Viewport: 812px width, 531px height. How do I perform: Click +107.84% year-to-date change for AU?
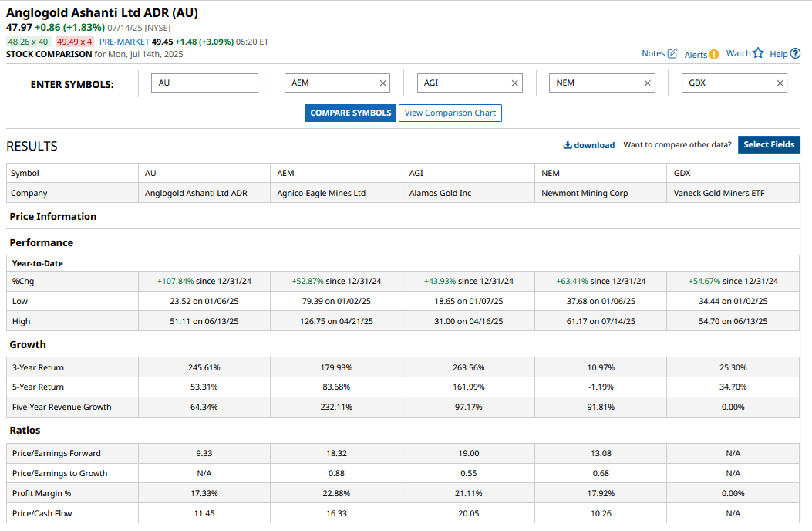(176, 281)
